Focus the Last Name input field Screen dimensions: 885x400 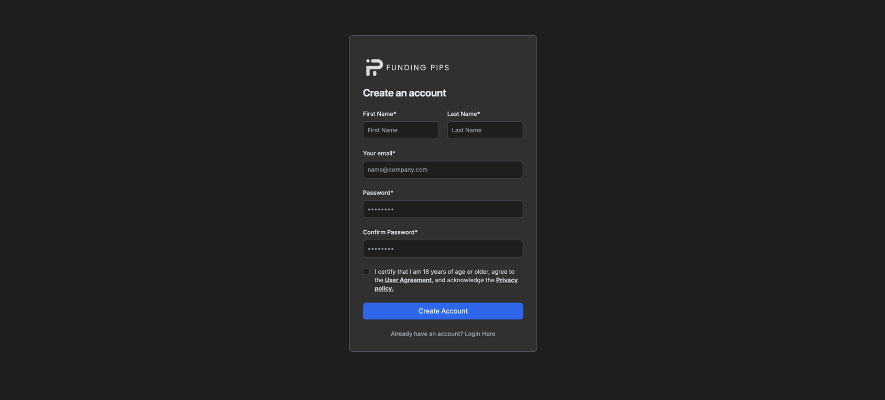[x=485, y=130]
